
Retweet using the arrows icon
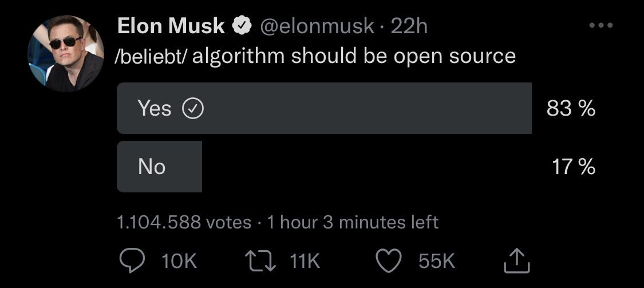(260, 261)
